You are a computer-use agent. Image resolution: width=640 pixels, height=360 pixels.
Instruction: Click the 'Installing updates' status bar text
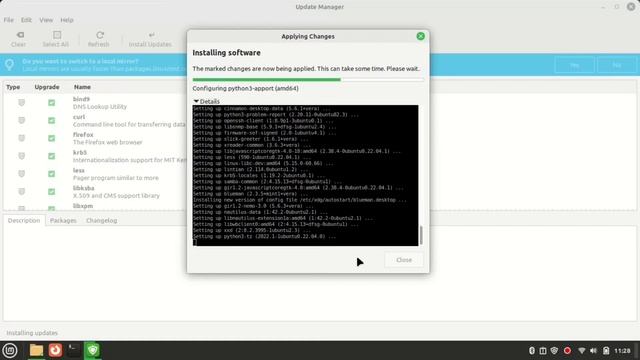pos(32,333)
